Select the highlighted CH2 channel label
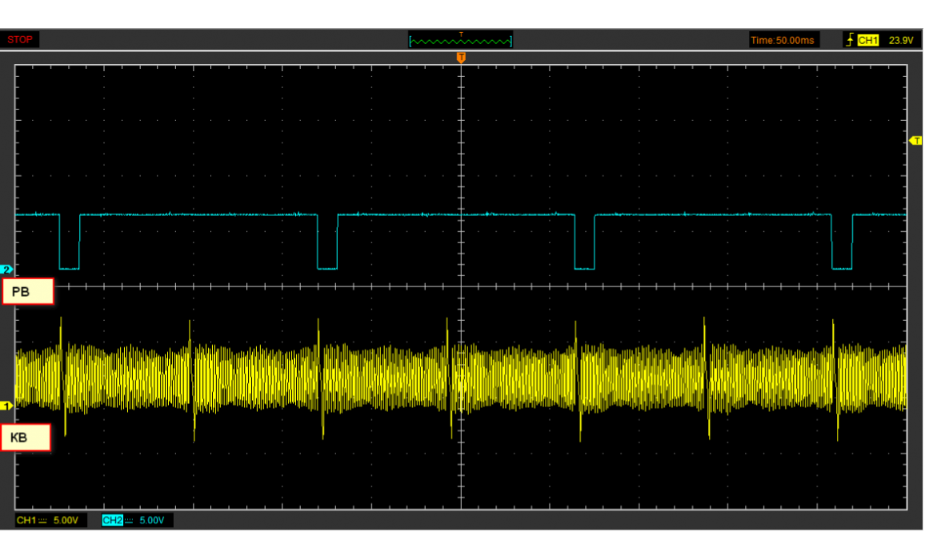Viewport: 925px width, 560px height. tap(111, 521)
